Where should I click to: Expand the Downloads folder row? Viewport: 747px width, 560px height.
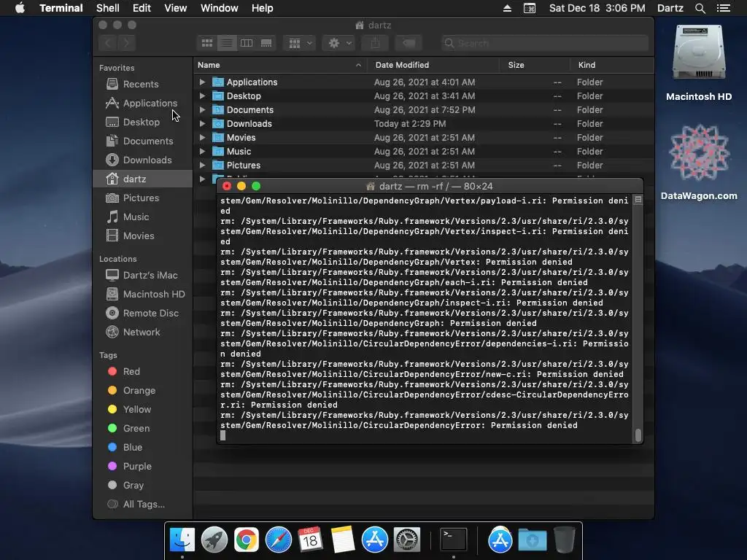[x=203, y=123]
